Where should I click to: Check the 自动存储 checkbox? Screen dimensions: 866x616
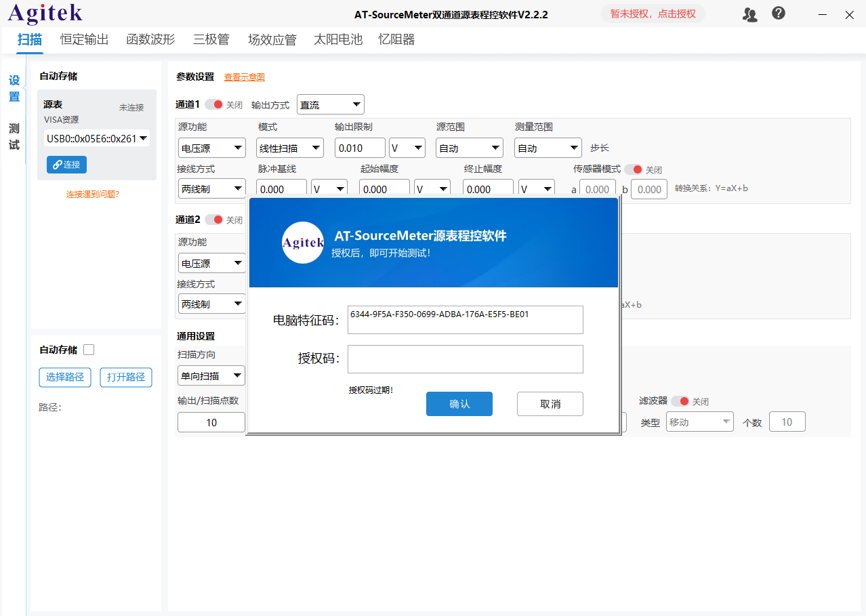tap(89, 350)
